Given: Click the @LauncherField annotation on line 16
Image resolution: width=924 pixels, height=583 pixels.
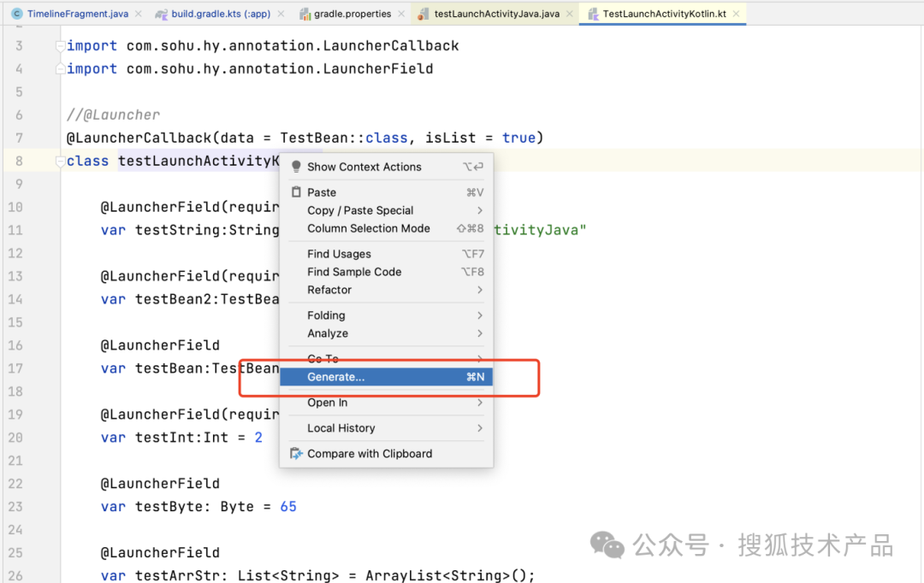Looking at the screenshot, I should [160, 345].
